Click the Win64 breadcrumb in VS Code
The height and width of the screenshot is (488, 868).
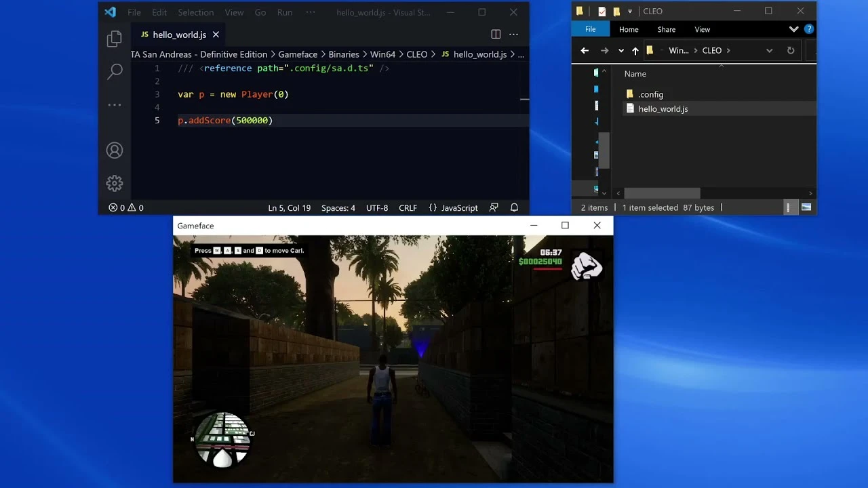[x=382, y=54]
